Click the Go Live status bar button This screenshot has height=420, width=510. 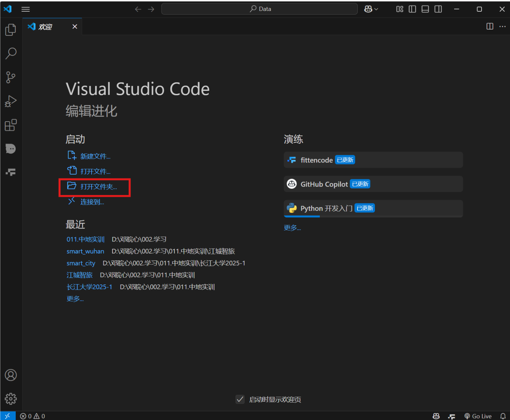478,416
